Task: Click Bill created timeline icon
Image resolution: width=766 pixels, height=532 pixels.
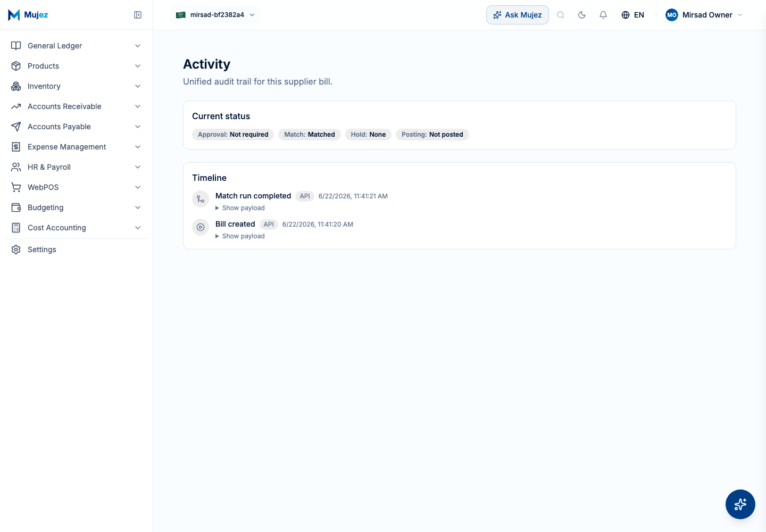Action: point(201,227)
